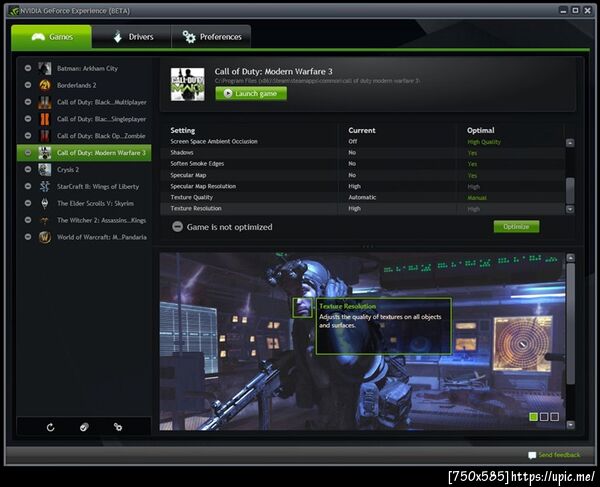The image size is (600, 487).
Task: Select the Specular Map Resolution row
Action: (x=362, y=186)
